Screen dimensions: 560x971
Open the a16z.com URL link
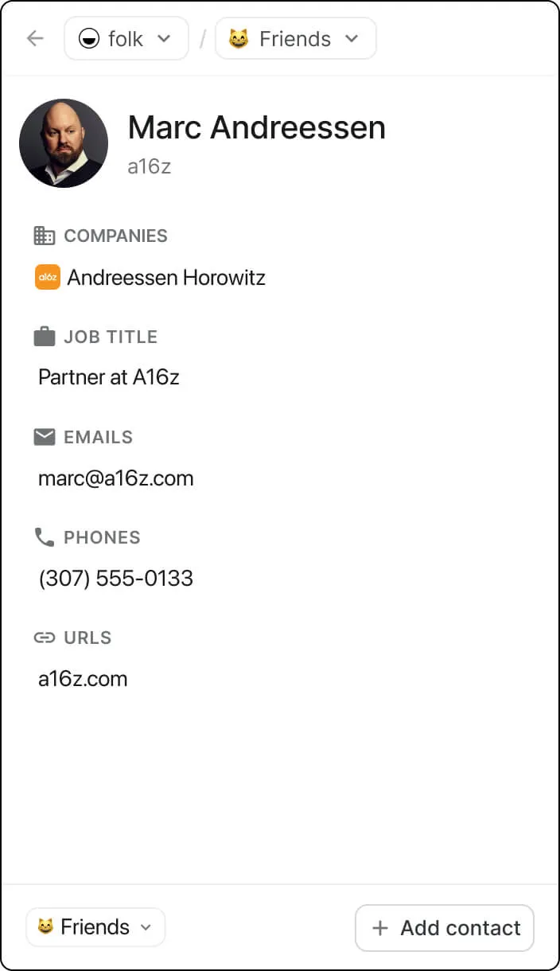tap(83, 679)
